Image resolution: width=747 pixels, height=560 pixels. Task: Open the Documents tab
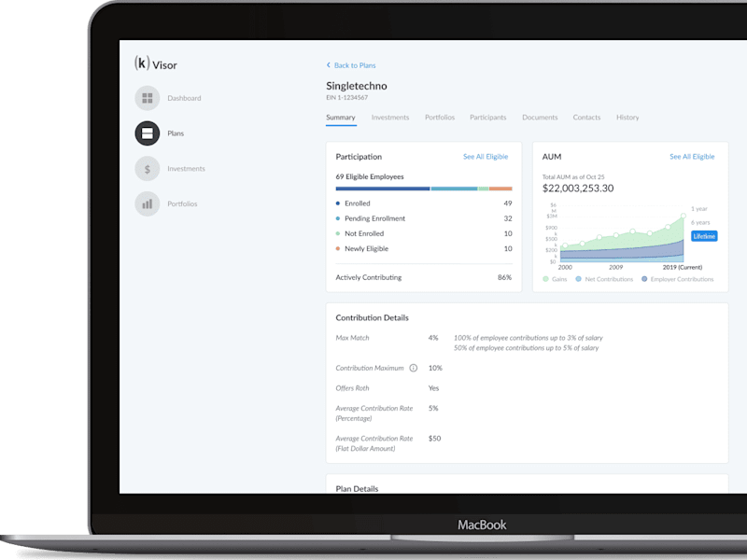coord(540,118)
